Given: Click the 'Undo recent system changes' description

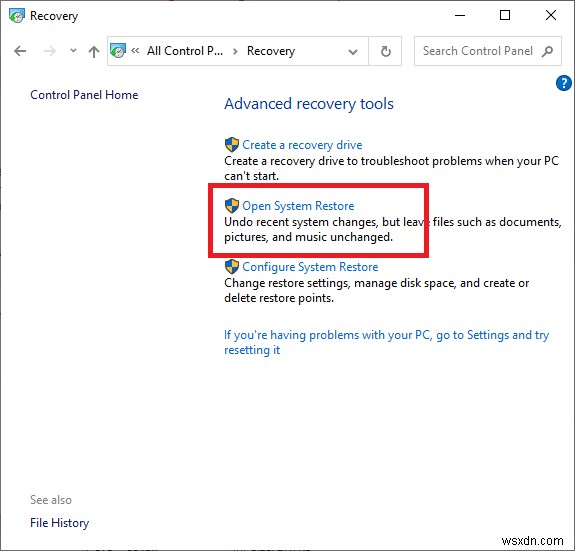Looking at the screenshot, I should 393,229.
